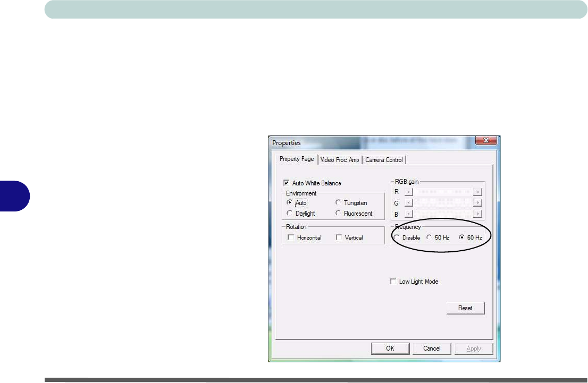Open the Camera Control tab
The height and width of the screenshot is (383, 588).
[x=384, y=160]
